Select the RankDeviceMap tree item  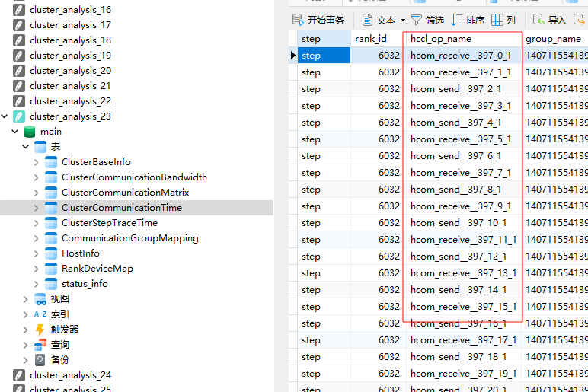click(x=97, y=269)
